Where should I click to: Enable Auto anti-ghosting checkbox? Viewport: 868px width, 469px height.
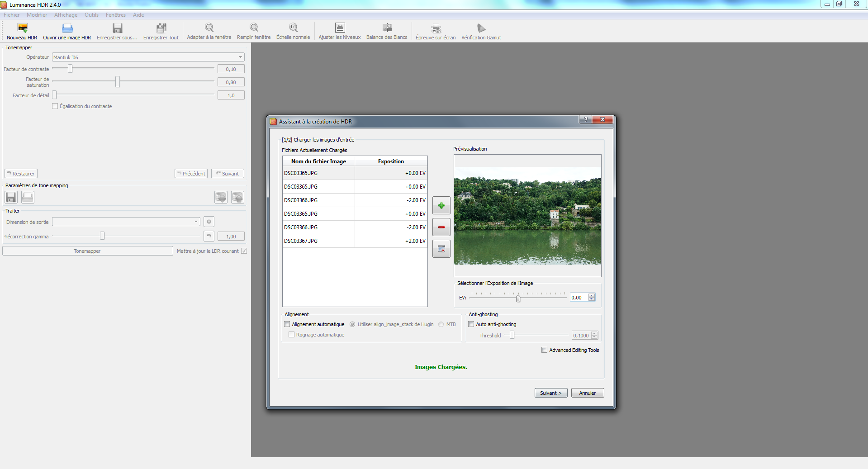pos(471,324)
